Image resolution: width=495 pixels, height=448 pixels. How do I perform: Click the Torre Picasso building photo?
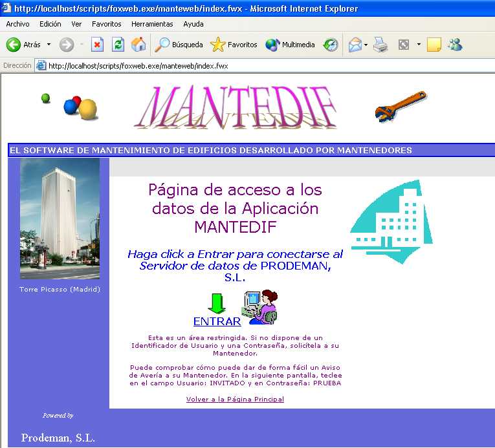[60, 219]
